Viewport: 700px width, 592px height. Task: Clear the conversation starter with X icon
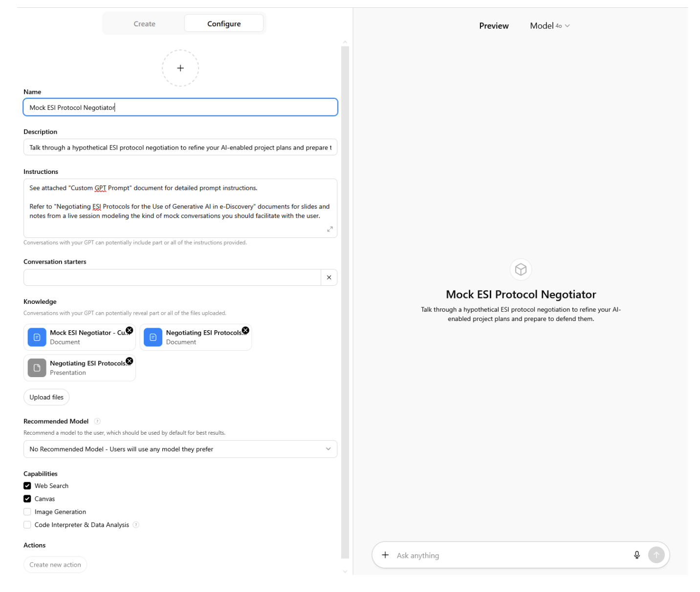coord(329,277)
